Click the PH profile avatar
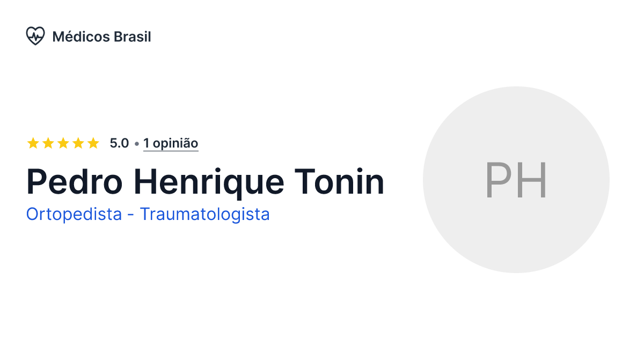This screenshot has height=338, width=644. pos(516,180)
